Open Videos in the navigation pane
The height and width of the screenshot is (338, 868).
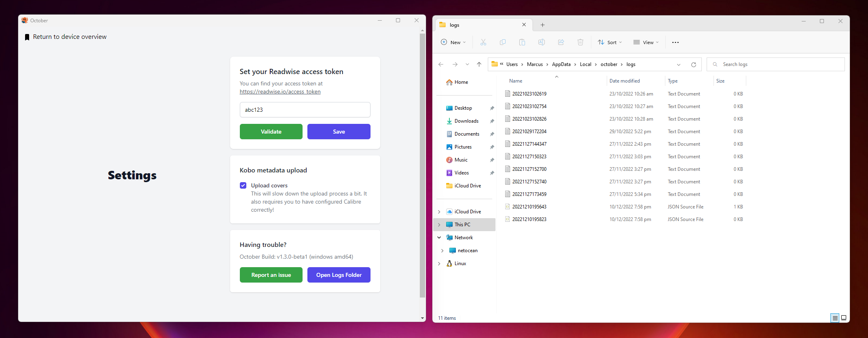462,173
